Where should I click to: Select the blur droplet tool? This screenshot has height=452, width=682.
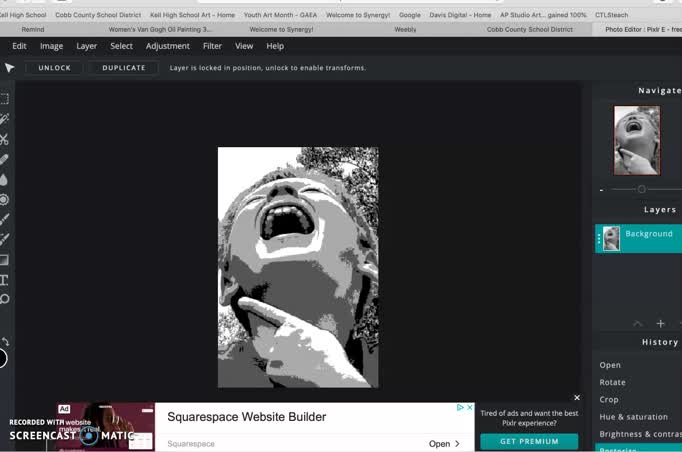pos(4,179)
